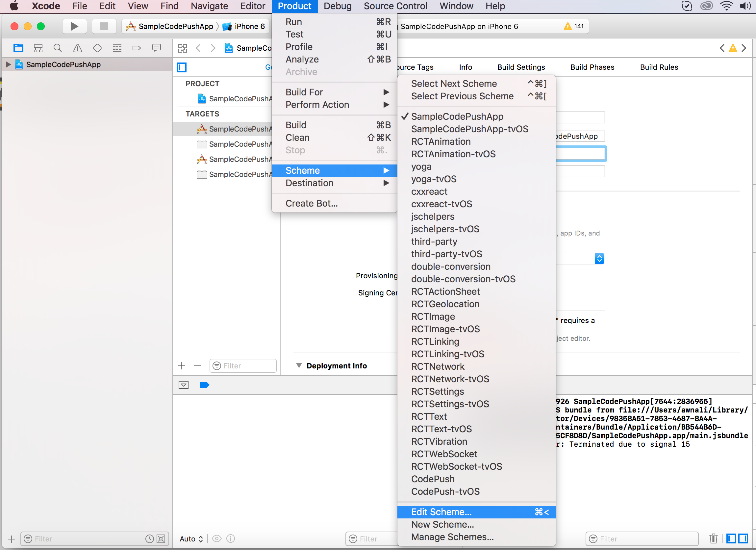Show the Issue navigator warning icon

pos(77,48)
